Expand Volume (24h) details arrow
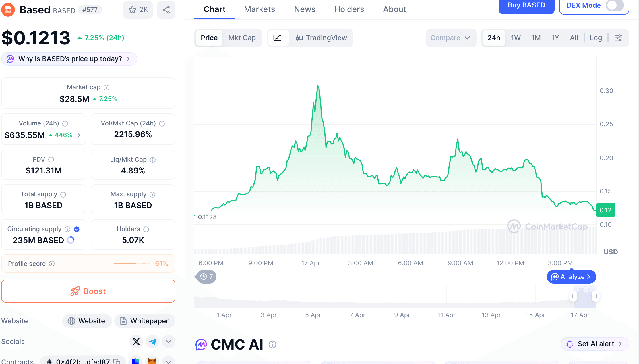639x364 pixels. [79, 135]
